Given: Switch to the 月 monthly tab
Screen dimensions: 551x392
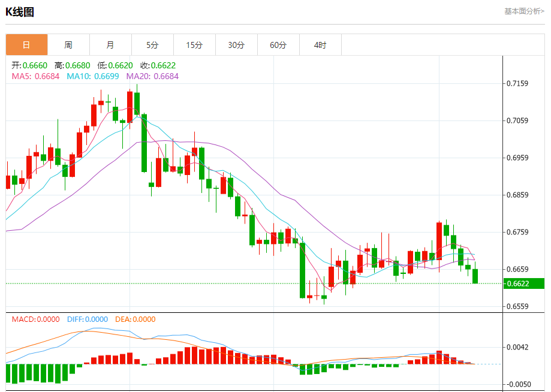Looking at the screenshot, I should tap(110, 44).
